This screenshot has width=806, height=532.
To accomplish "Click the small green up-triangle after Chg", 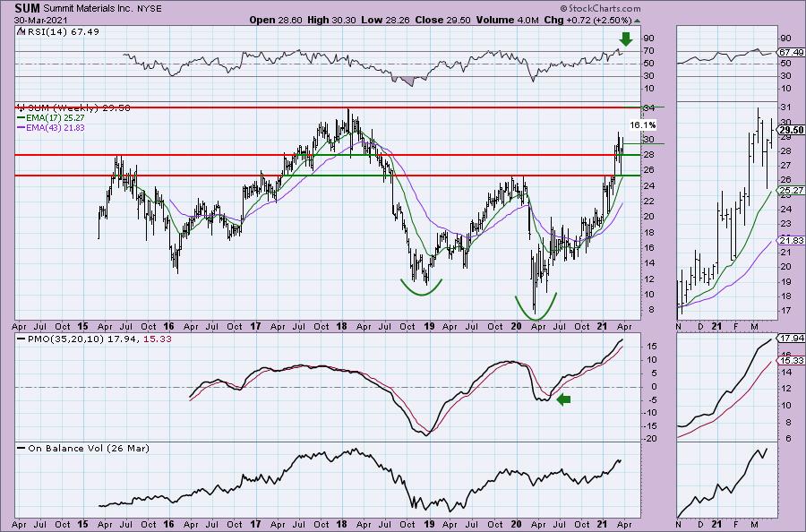I will [638, 21].
